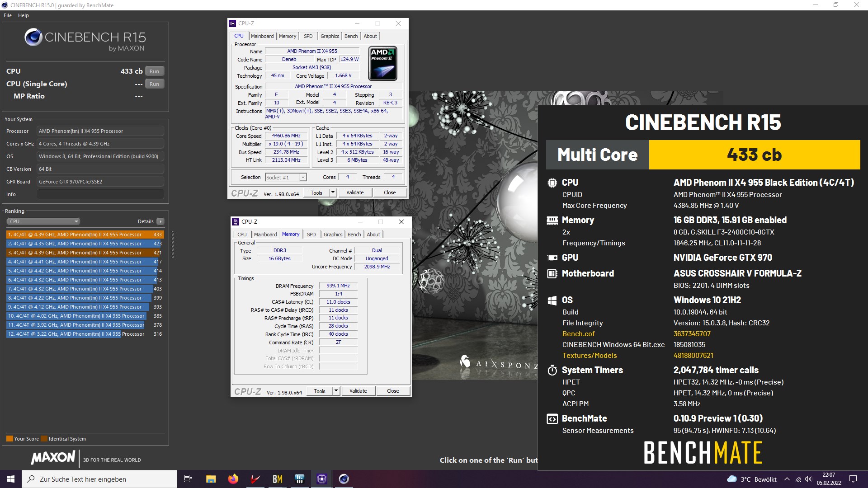
Task: Show hidden system tray icons
Action: point(787,479)
